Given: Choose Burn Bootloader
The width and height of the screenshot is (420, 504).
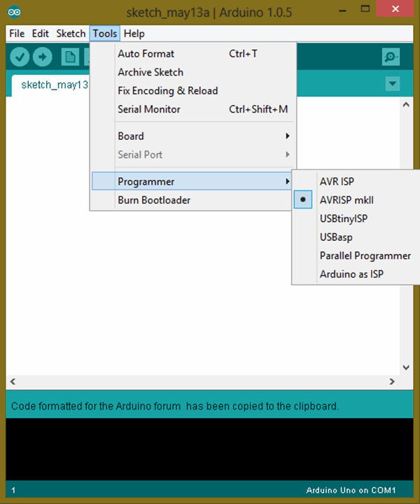Looking at the screenshot, I should 192,200.
